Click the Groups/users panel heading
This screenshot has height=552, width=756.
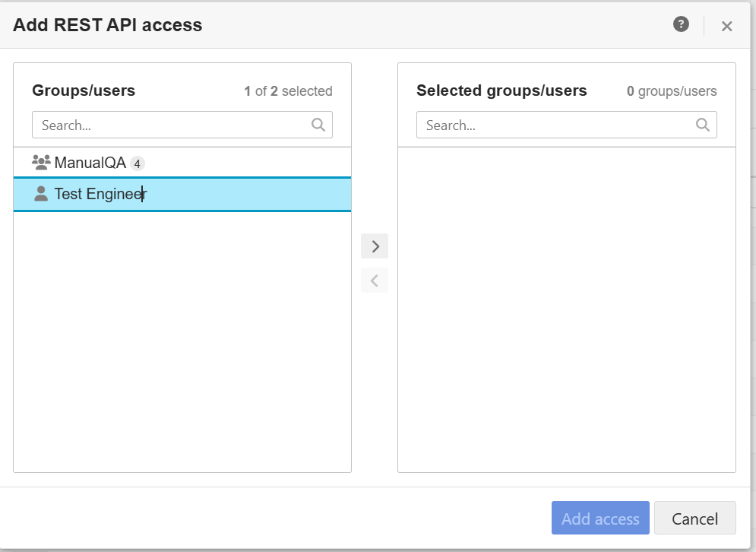pyautogui.click(x=84, y=90)
